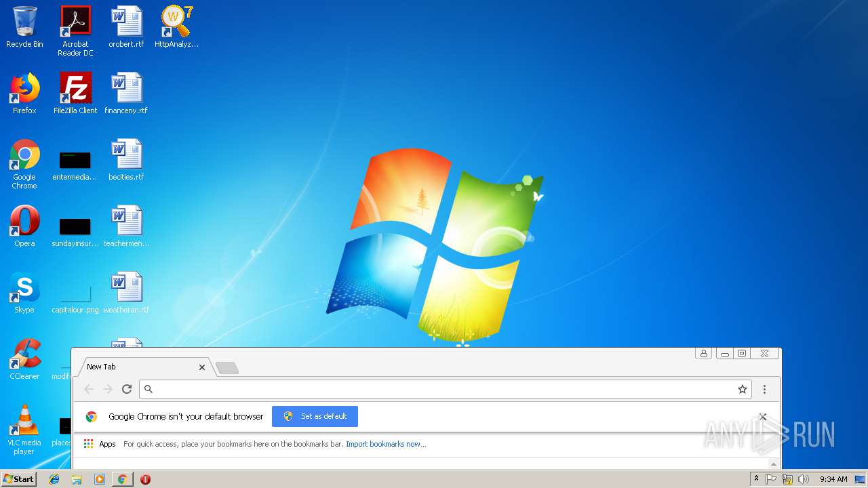The width and height of the screenshot is (868, 488).
Task: Click Set as default button
Action: [315, 416]
